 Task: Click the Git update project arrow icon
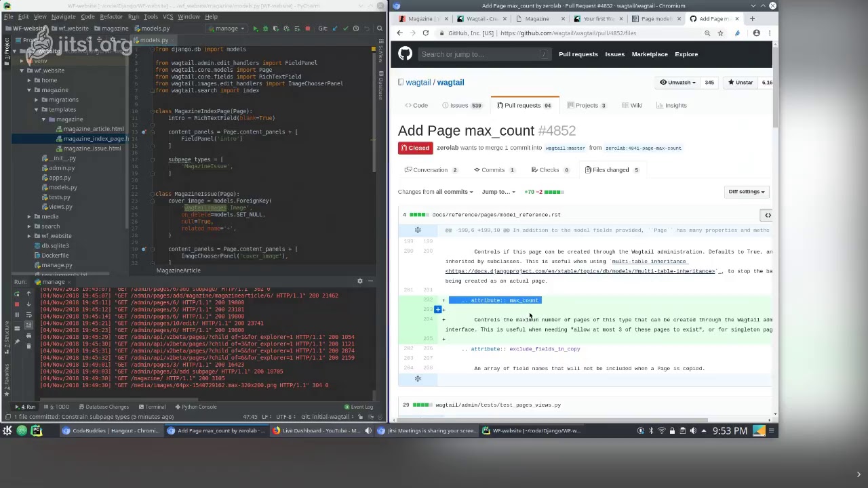tap(335, 28)
